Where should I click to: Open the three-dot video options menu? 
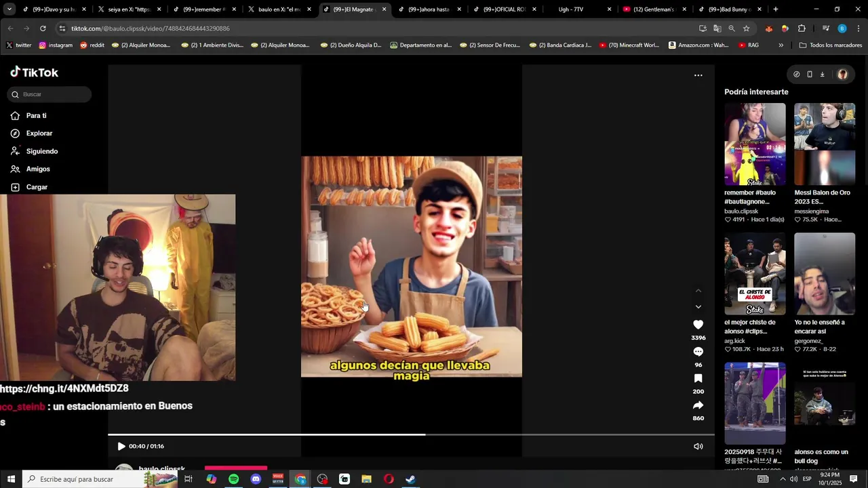click(x=698, y=75)
